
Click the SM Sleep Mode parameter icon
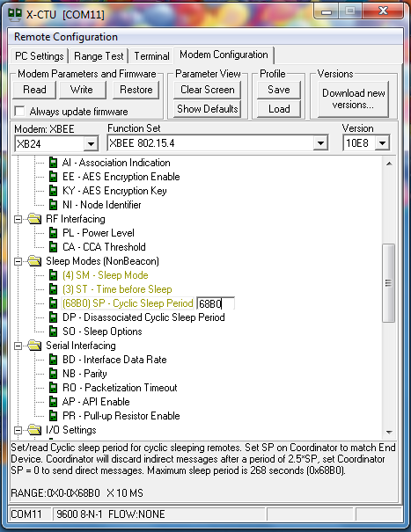point(53,275)
